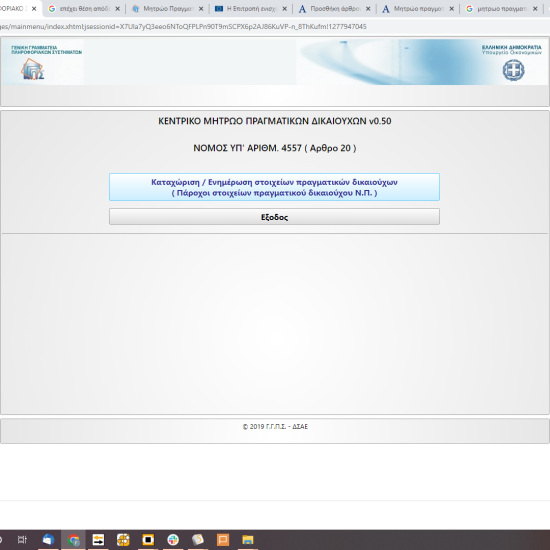Screen dimensions: 550x550
Task: Switch to the Google search tab "επέχει θέση"
Action: coord(84,9)
